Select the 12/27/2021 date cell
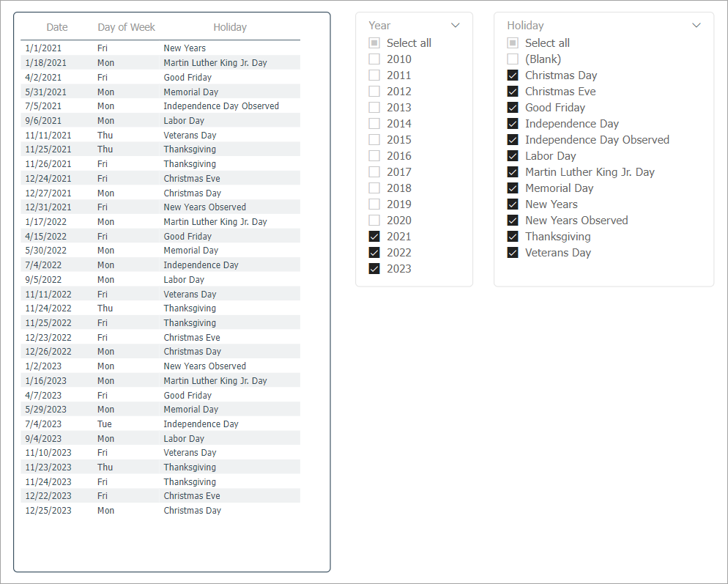Image resolution: width=728 pixels, height=584 pixels. pyautogui.click(x=48, y=193)
